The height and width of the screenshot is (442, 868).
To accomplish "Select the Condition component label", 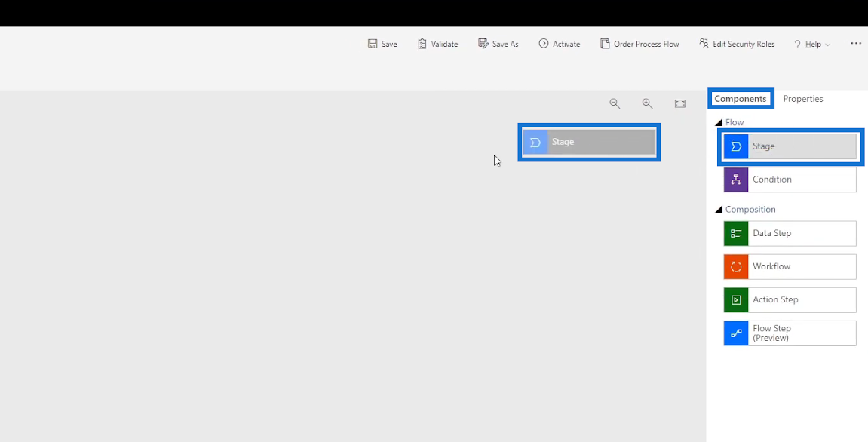I will [x=771, y=180].
